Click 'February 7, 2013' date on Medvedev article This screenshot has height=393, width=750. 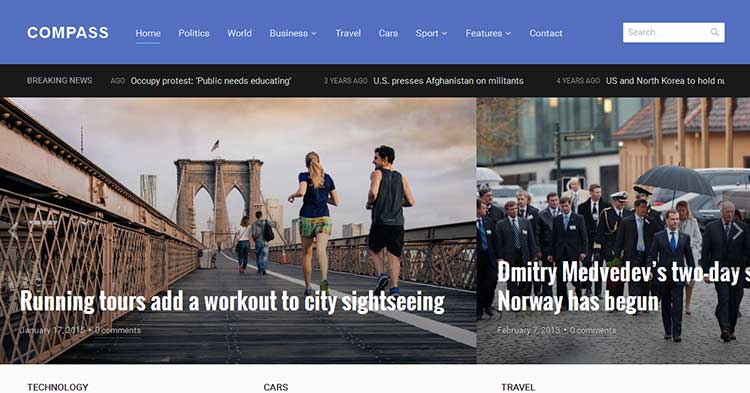(x=529, y=330)
